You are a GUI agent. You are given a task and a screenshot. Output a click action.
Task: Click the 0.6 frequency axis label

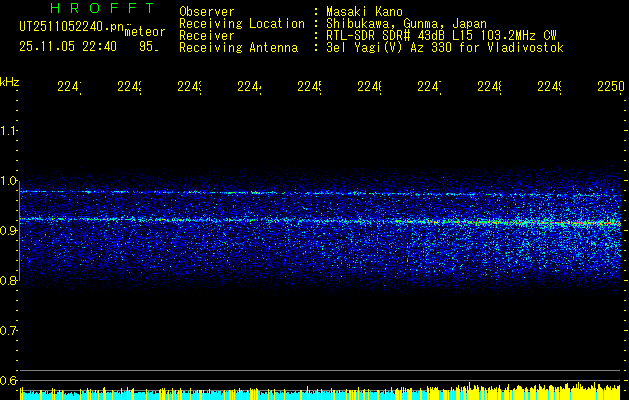pyautogui.click(x=8, y=380)
